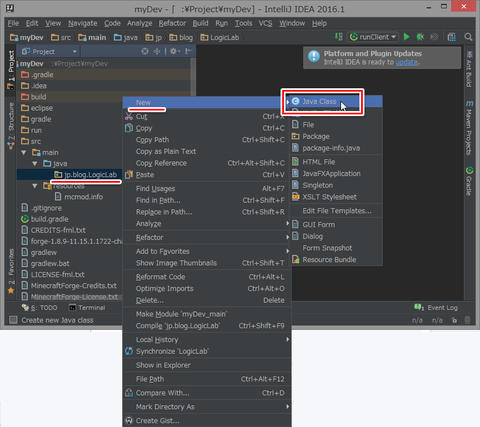This screenshot has height=427, width=480.
Task: Choose XSLT Stylesheet in New submenu
Action: [x=336, y=197]
